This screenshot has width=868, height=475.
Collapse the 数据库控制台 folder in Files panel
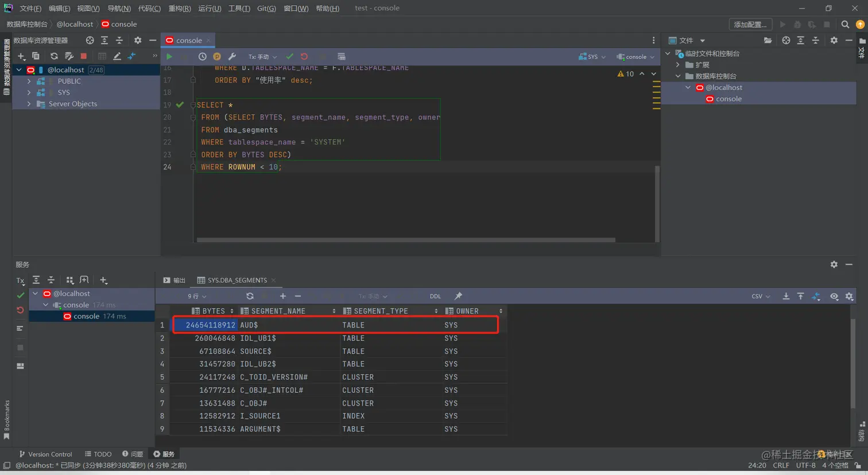pyautogui.click(x=678, y=76)
